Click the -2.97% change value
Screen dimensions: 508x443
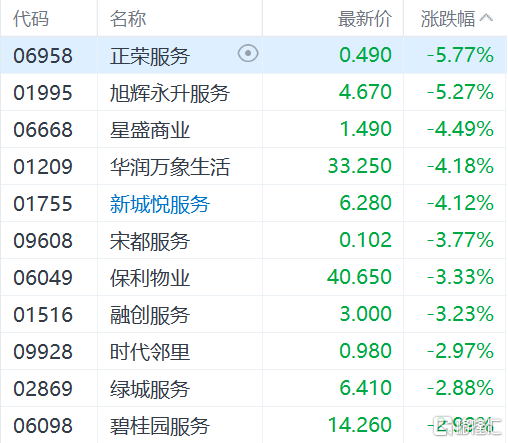click(460, 351)
